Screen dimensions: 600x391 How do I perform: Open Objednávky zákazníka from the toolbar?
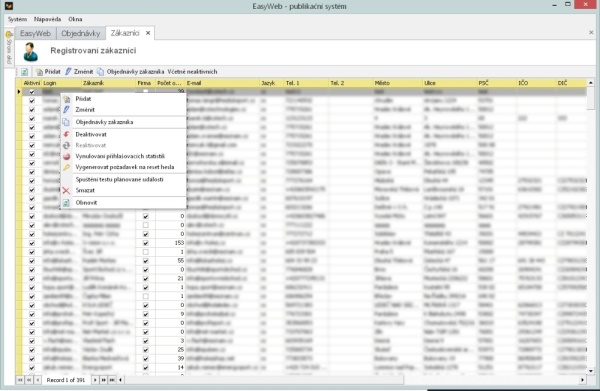coord(131,72)
